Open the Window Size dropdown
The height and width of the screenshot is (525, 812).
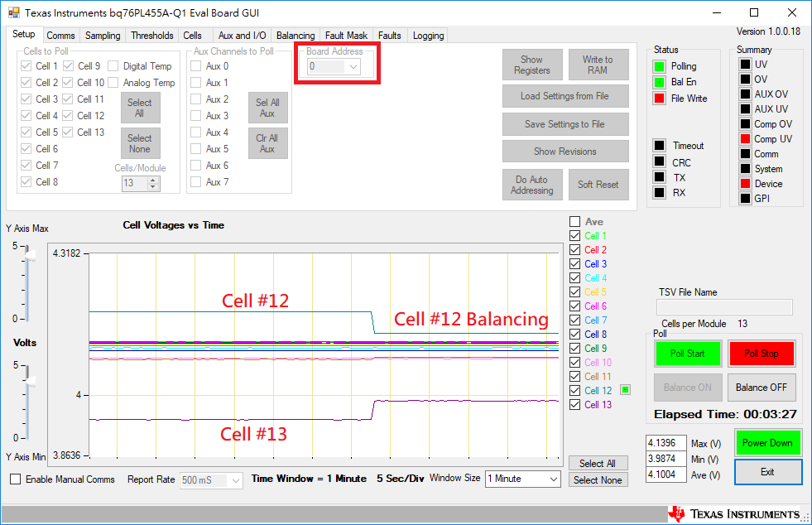point(554,479)
